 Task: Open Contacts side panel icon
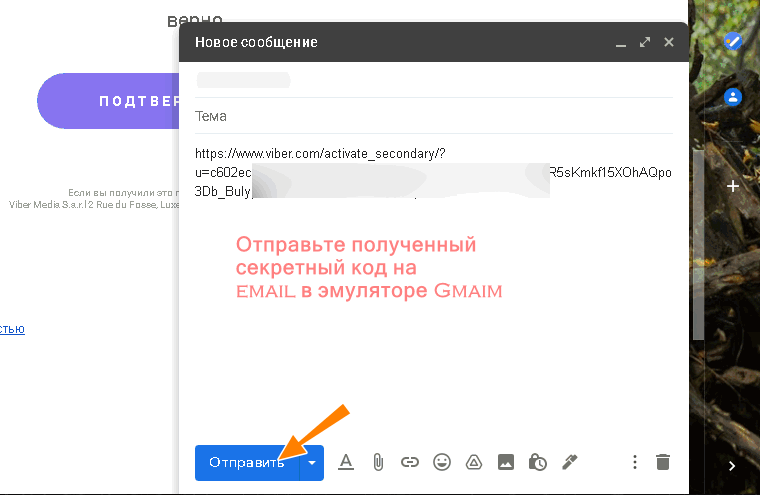733,97
